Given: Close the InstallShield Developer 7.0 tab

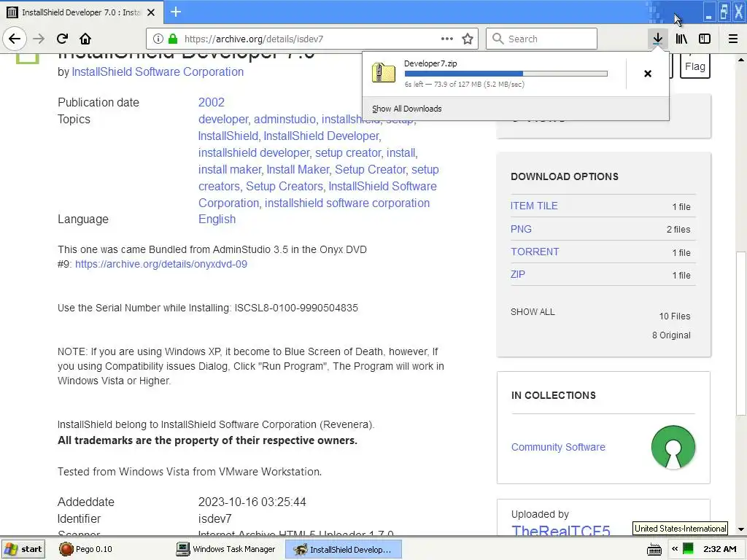Looking at the screenshot, I should click(x=151, y=12).
